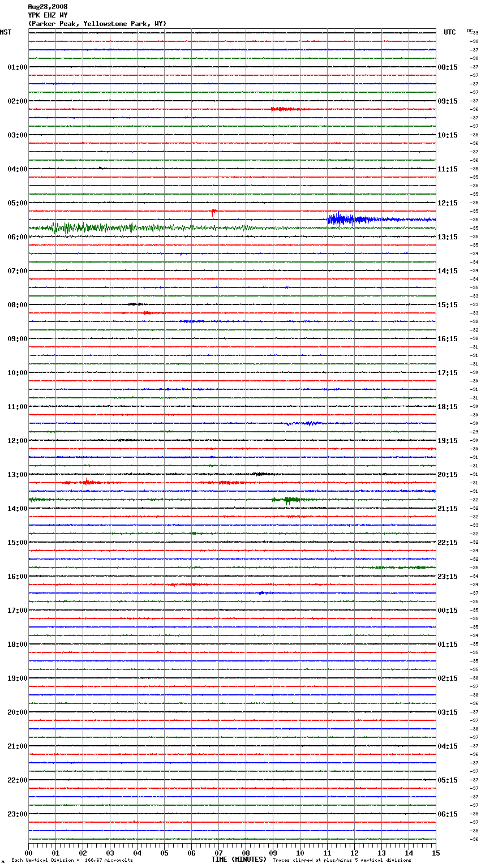Select the 01:00 MST hour label
This screenshot has height=868, width=481.
18,67
